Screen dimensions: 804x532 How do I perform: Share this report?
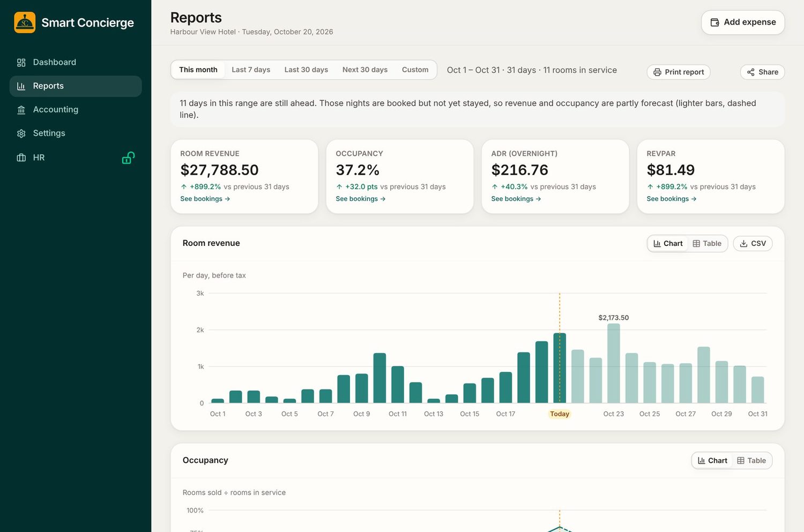762,72
